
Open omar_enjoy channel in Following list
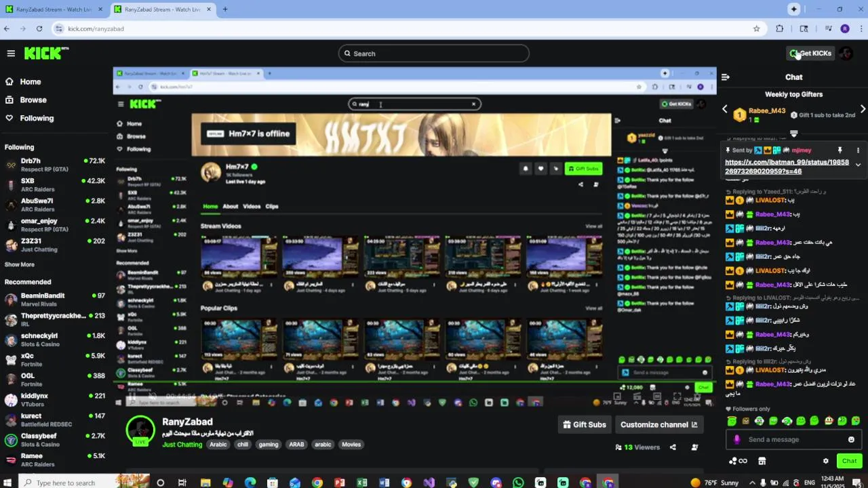pyautogui.click(x=54, y=225)
